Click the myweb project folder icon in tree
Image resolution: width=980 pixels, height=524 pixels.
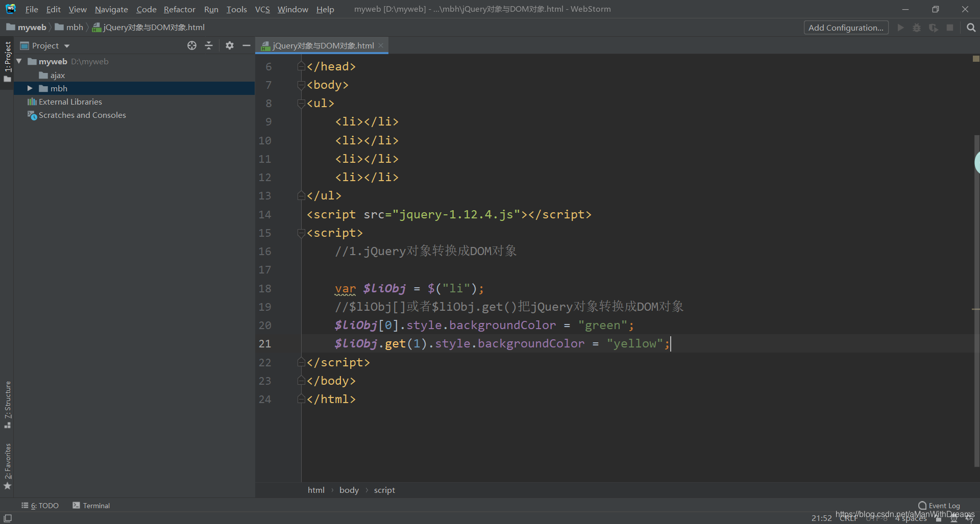point(32,61)
